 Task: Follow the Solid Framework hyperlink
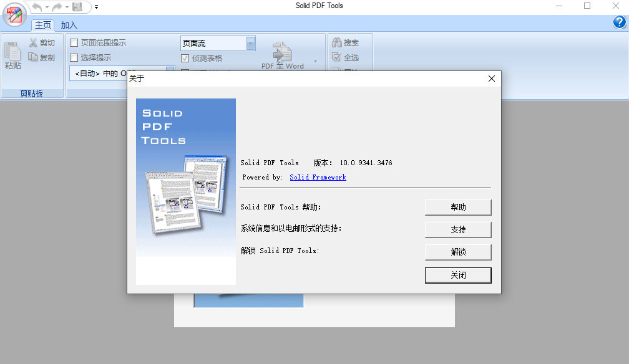318,177
